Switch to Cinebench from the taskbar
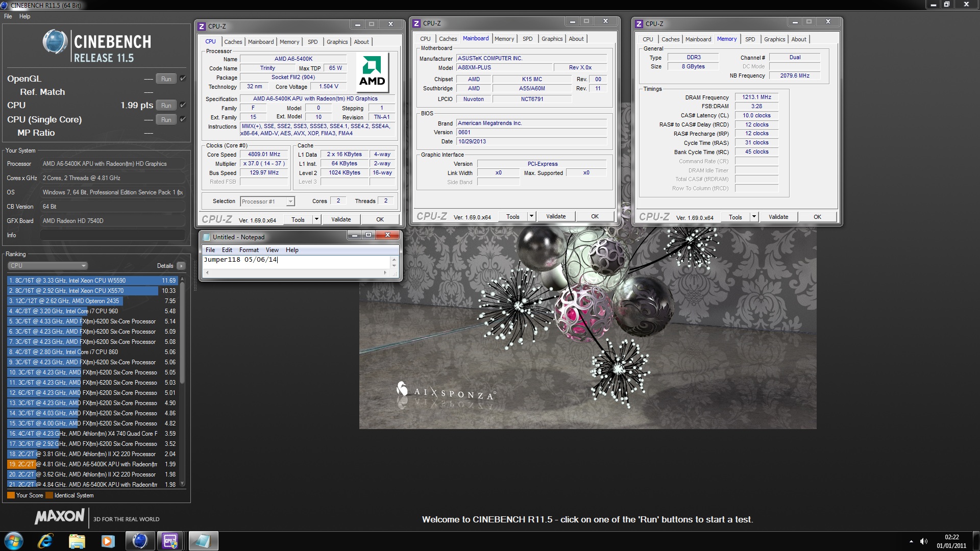Viewport: 980px width, 551px height. point(140,541)
